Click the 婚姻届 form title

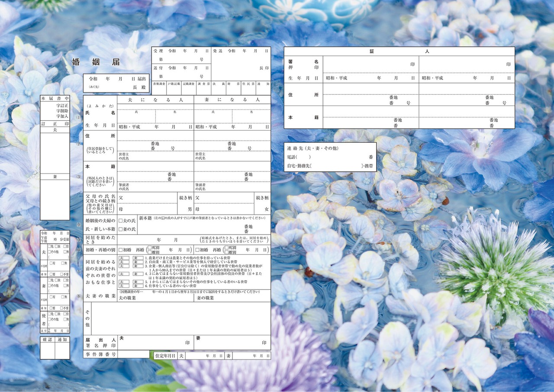[x=96, y=62]
